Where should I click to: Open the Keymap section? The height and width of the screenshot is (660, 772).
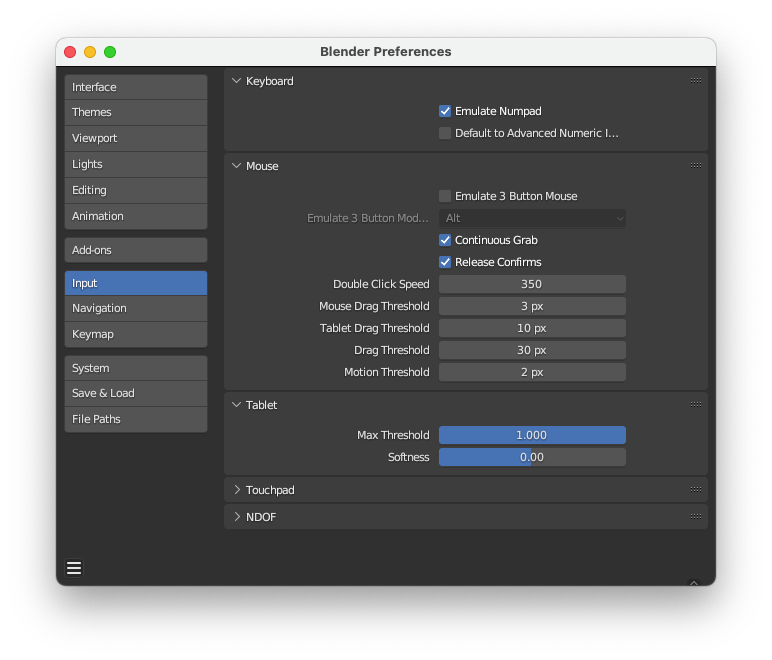coord(136,334)
